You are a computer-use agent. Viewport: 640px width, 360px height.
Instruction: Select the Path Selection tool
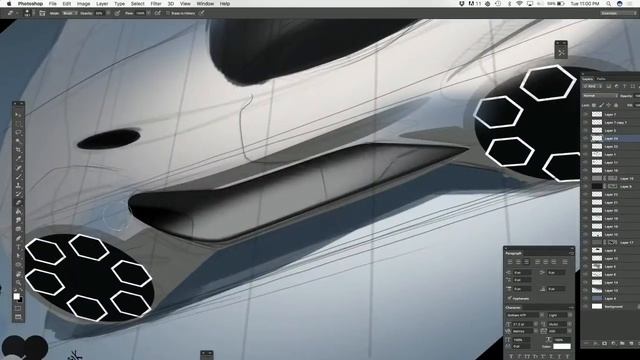pos(18,256)
